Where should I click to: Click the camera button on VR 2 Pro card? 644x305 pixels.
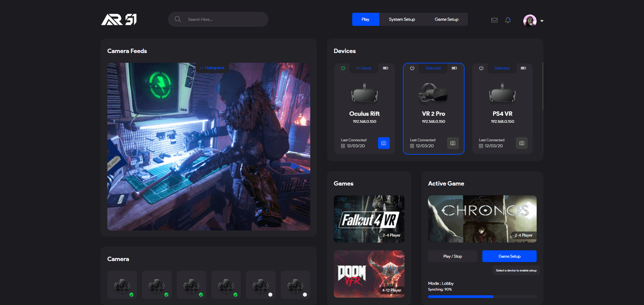(x=453, y=143)
